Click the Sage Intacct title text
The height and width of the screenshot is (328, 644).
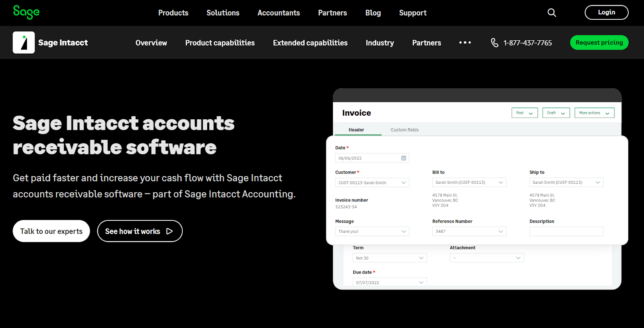(63, 42)
